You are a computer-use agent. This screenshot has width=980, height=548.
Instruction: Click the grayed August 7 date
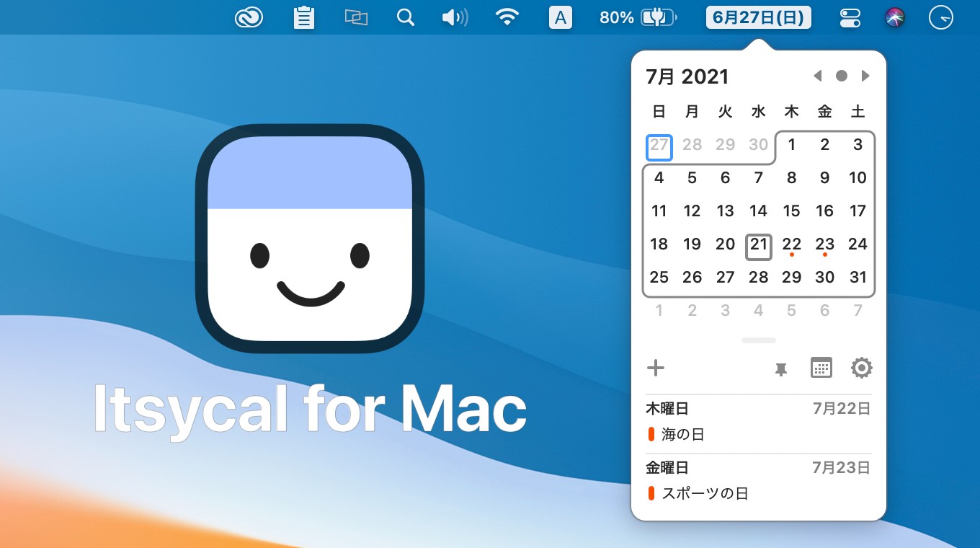[x=857, y=311]
